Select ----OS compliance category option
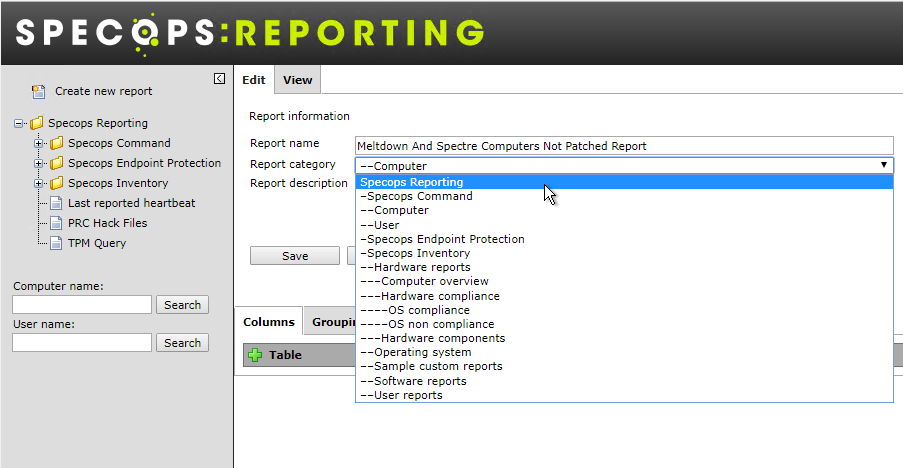The width and height of the screenshot is (903, 468). [624, 310]
